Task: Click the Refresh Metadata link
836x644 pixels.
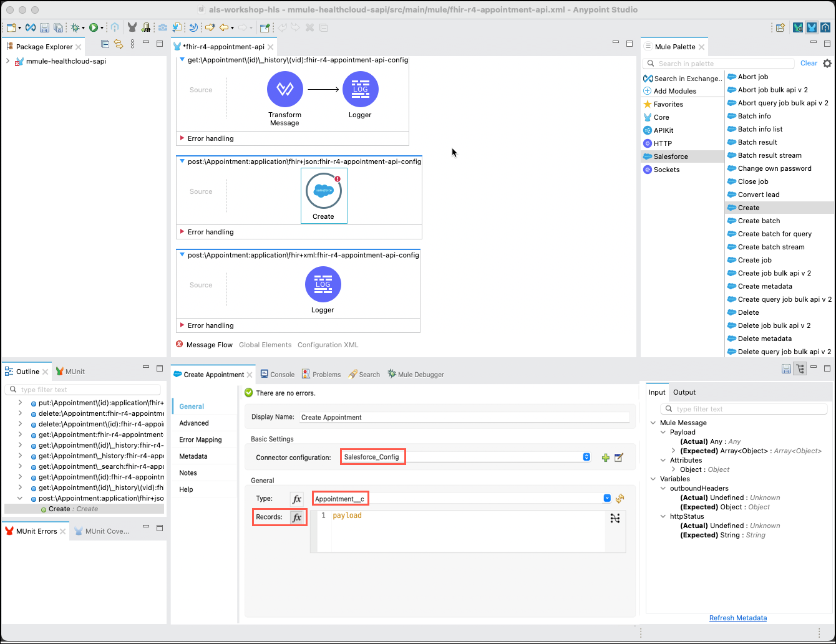Action: click(x=738, y=618)
